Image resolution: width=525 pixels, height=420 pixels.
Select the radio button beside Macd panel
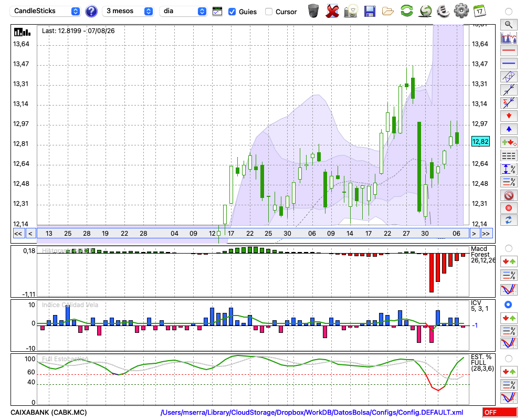pyautogui.click(x=509, y=248)
